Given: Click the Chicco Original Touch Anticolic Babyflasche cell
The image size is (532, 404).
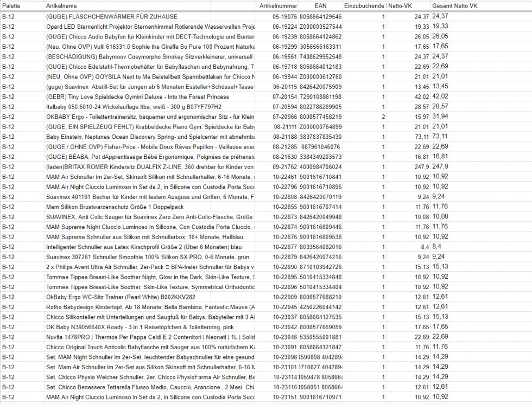Looking at the screenshot, I should tap(150, 347).
